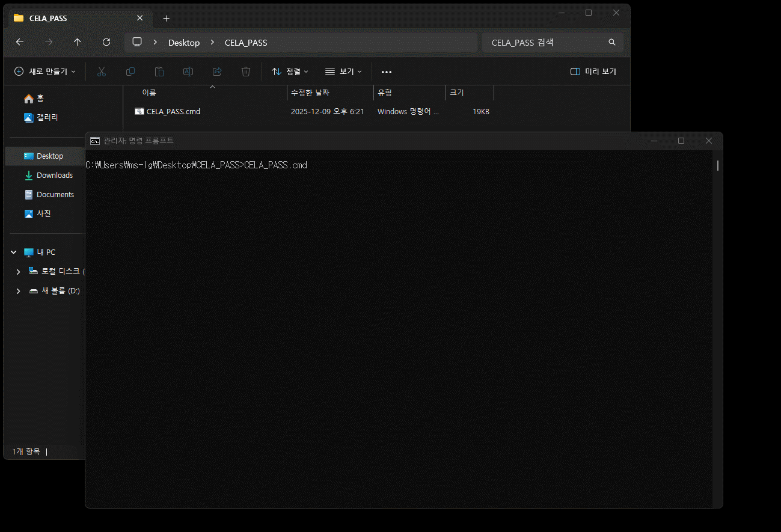Open the 정렬 sort dropdown
The width and height of the screenshot is (781, 532).
click(x=290, y=72)
